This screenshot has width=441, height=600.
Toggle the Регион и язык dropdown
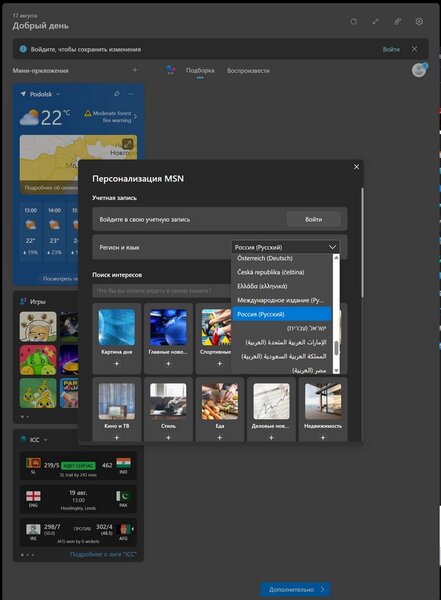(x=285, y=247)
